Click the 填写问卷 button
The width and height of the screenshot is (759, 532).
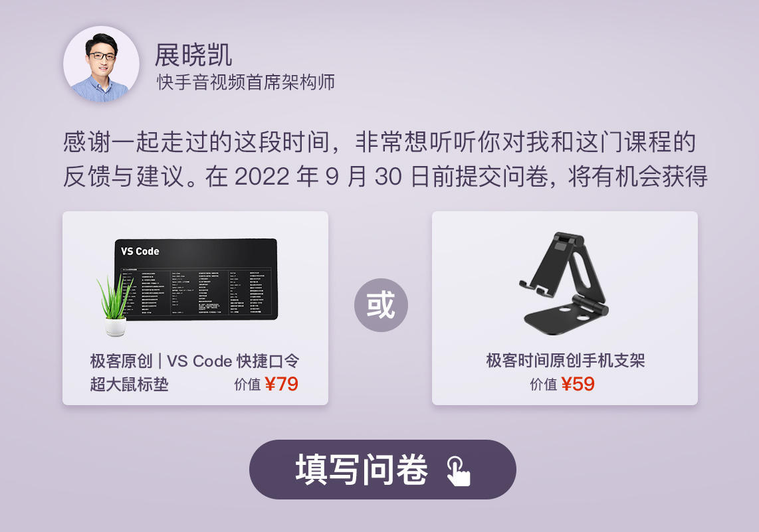[382, 469]
